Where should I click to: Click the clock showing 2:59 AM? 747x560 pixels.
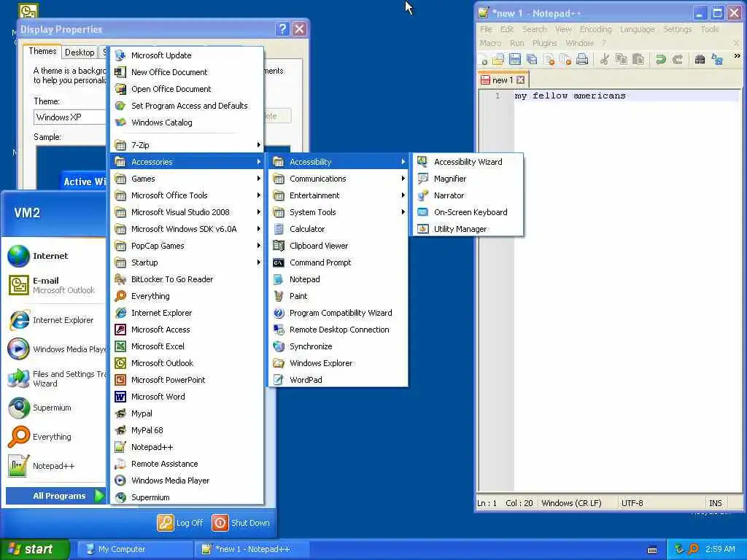coord(720,549)
